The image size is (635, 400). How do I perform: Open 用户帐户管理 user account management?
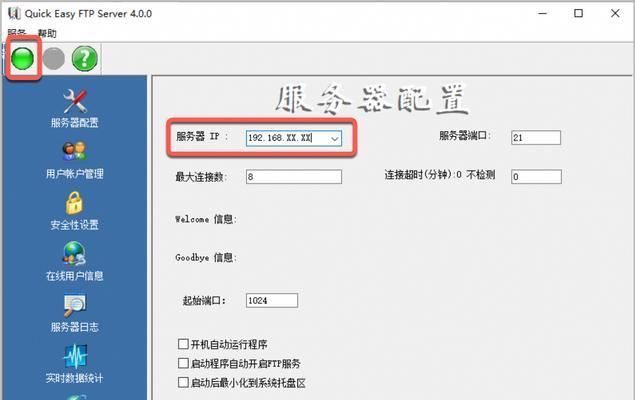point(75,160)
